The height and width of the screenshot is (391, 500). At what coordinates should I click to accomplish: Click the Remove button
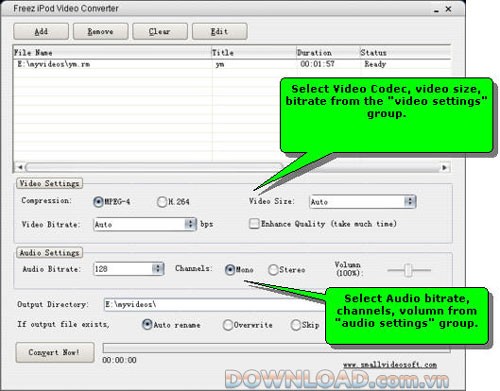(x=100, y=32)
